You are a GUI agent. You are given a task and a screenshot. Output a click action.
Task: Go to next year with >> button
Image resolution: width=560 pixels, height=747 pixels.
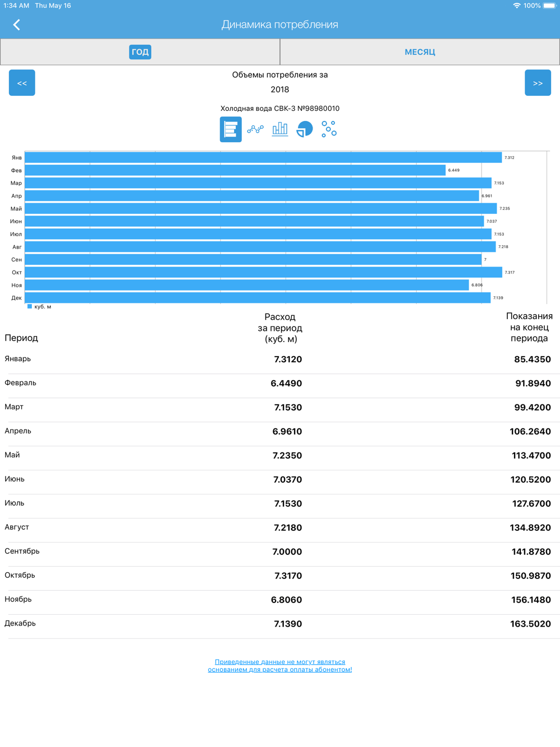[x=538, y=83]
